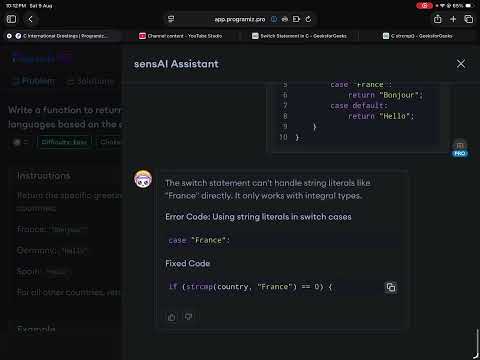Click the screen recording indicator in status bar
The height and width of the screenshot is (360, 480).
(424, 5)
